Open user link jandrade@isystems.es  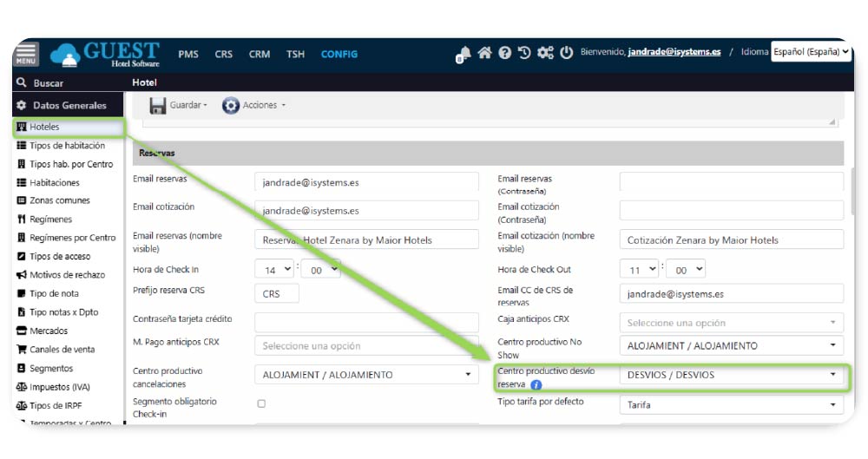674,52
